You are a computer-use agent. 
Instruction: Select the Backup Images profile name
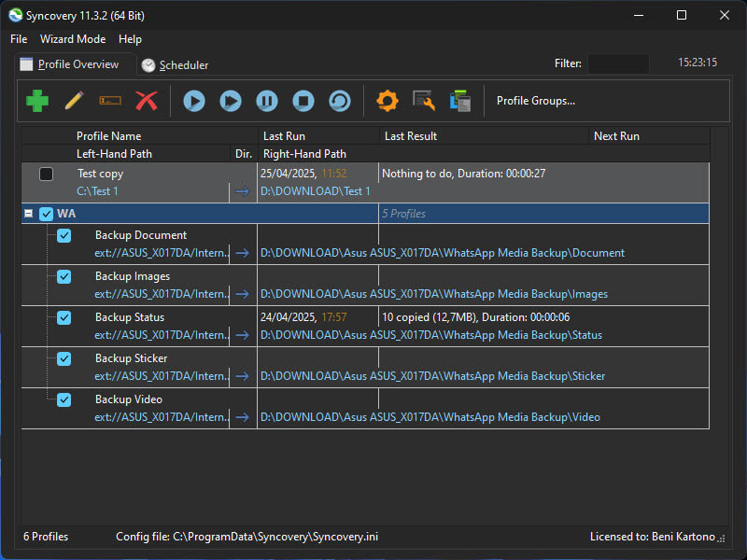[x=133, y=276]
